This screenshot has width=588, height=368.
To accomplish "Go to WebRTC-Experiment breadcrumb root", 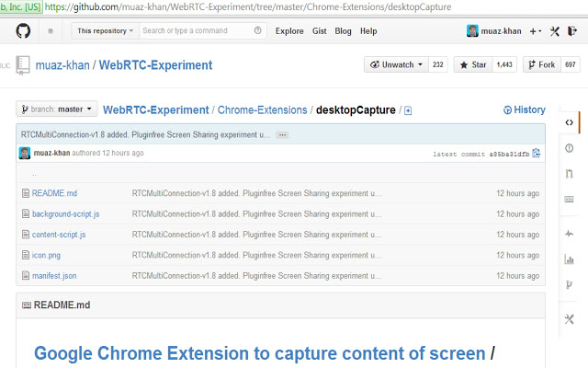I will (x=156, y=110).
